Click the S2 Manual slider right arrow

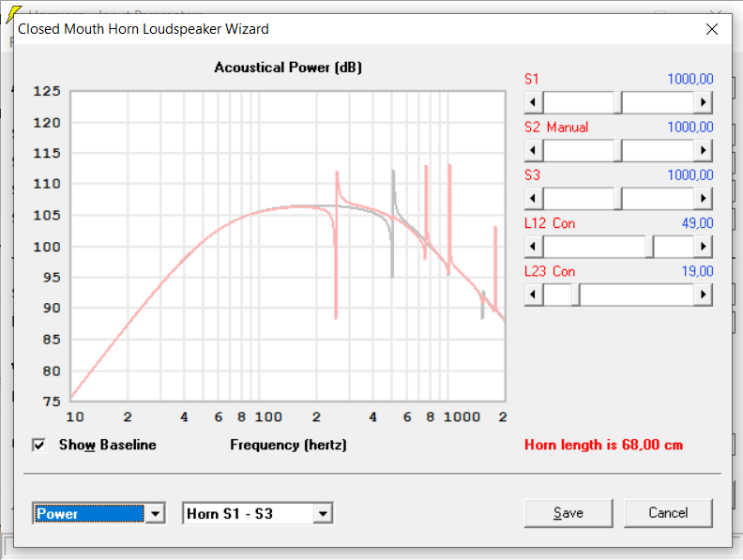(704, 151)
